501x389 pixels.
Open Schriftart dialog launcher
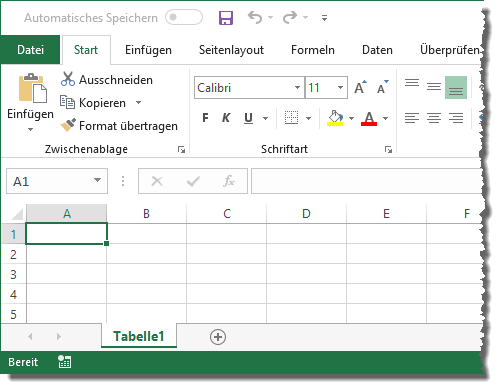point(388,150)
